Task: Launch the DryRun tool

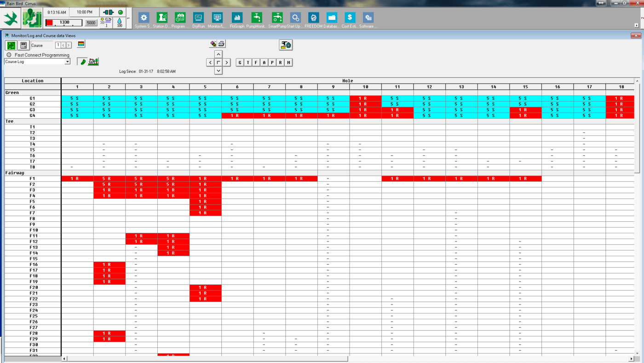Action: click(199, 18)
